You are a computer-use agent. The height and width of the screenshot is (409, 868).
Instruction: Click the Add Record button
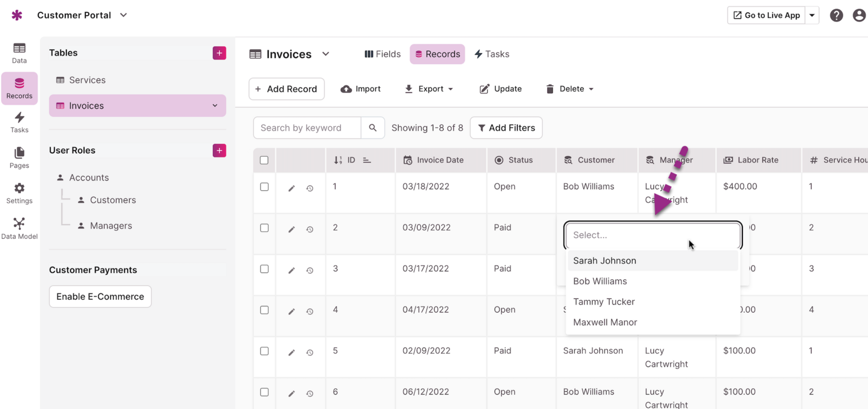coord(286,89)
